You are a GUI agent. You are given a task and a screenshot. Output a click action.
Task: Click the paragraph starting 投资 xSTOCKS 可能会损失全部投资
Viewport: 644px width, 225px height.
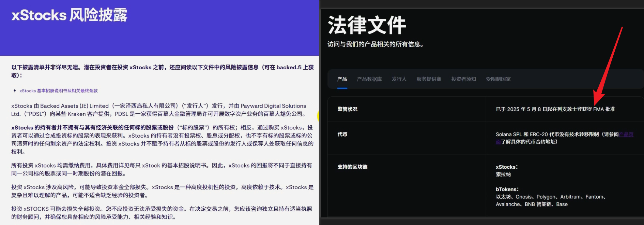pos(162,213)
